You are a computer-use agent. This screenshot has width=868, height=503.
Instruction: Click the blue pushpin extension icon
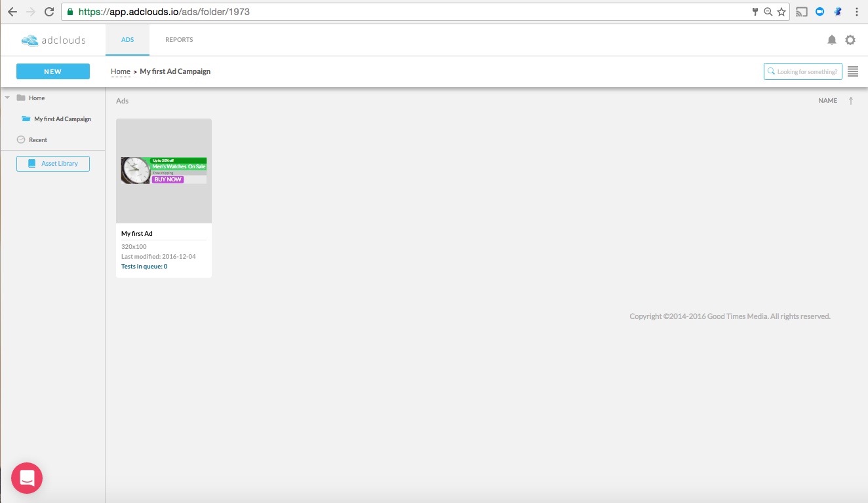point(838,12)
